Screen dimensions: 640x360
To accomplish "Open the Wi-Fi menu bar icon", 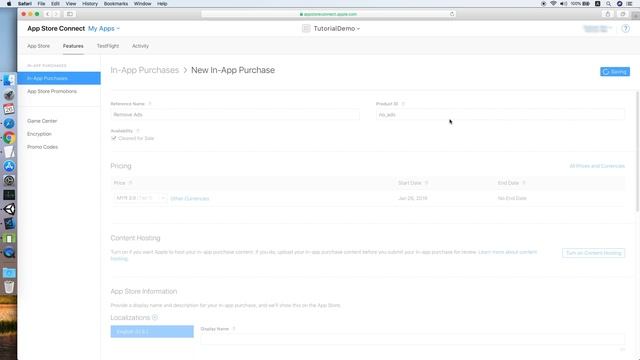I will (553, 4).
